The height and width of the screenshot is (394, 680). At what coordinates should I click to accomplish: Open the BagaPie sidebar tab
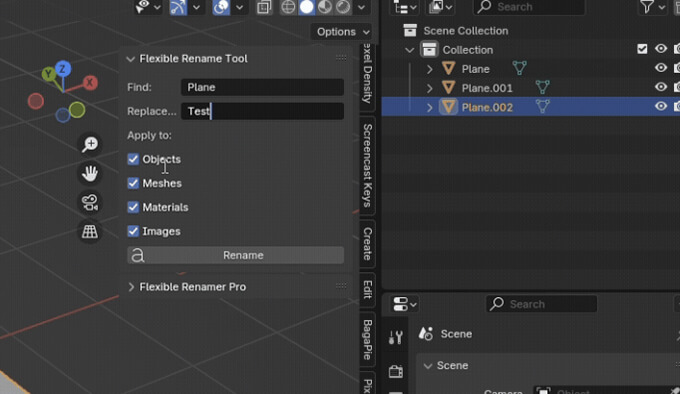367,339
